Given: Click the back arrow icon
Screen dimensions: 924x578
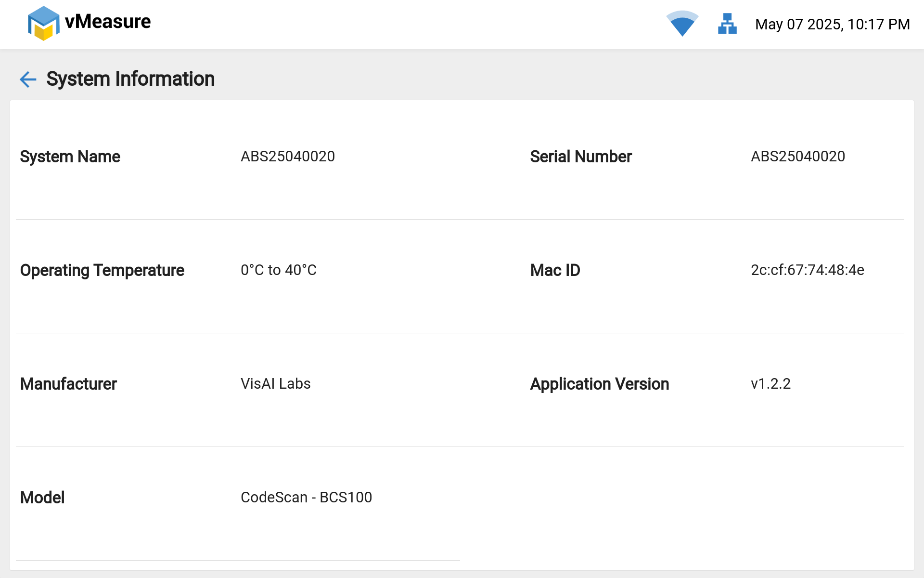Looking at the screenshot, I should pos(28,79).
